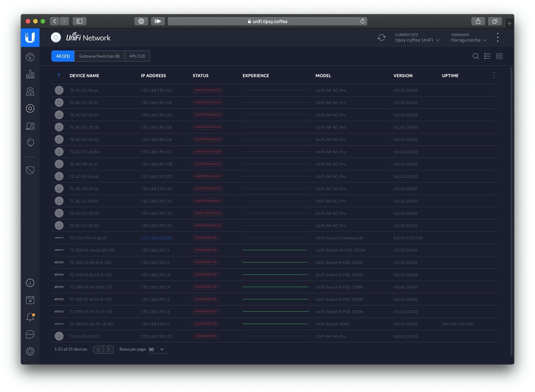Click the browser show tabs icon
This screenshot has height=392, width=535.
pyautogui.click(x=495, y=21)
